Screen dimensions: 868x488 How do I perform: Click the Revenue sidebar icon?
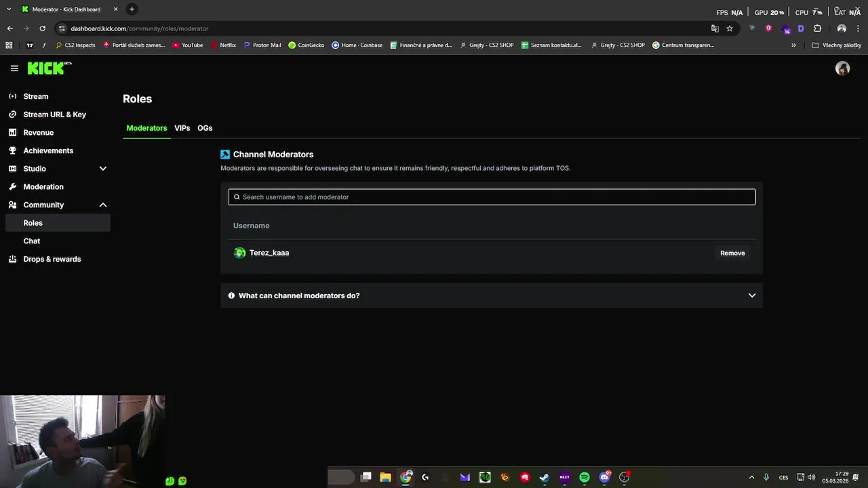[12, 132]
